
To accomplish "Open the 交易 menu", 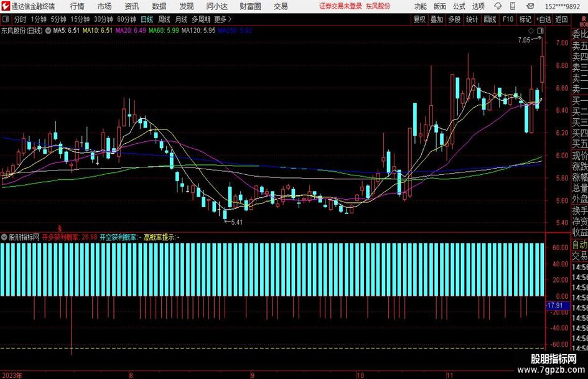I will pyautogui.click(x=281, y=6).
